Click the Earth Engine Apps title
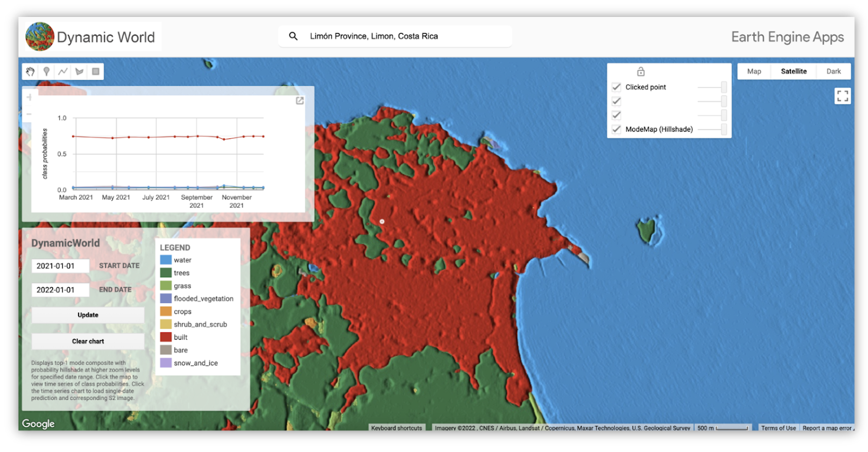 [x=787, y=37]
